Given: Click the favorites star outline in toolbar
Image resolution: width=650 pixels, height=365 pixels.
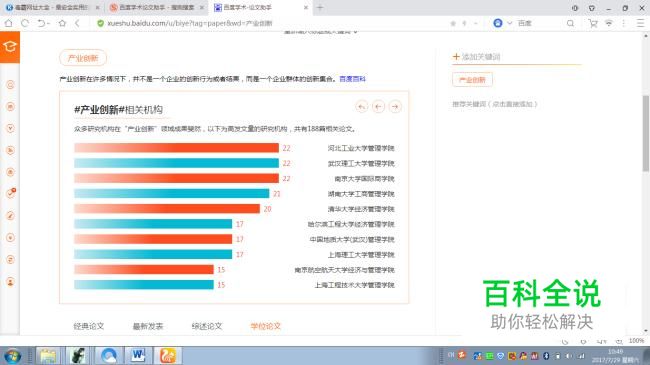Looking at the screenshot, I should click(62, 23).
